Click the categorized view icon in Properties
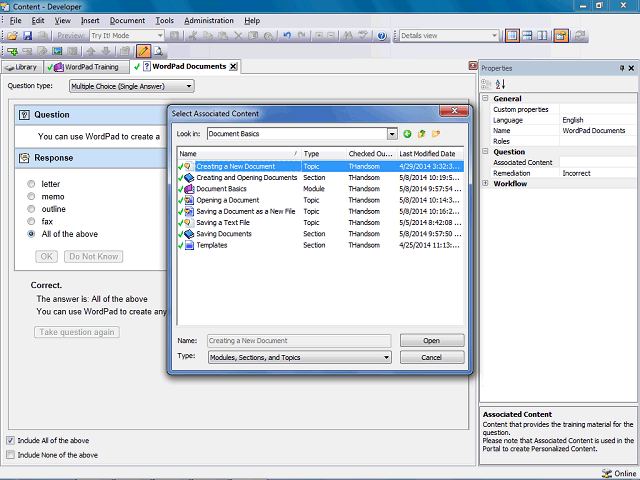Screen dimensions: 640x480 click(x=486, y=84)
